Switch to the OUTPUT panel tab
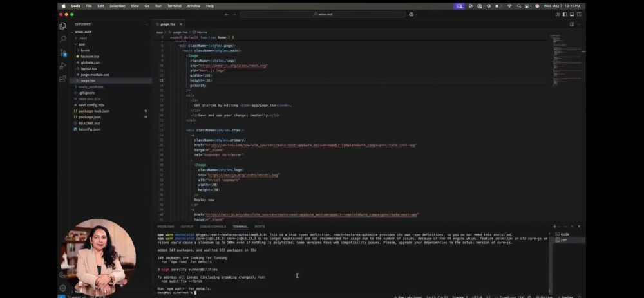Image resolution: width=644 pixels, height=298 pixels. [x=187, y=227]
